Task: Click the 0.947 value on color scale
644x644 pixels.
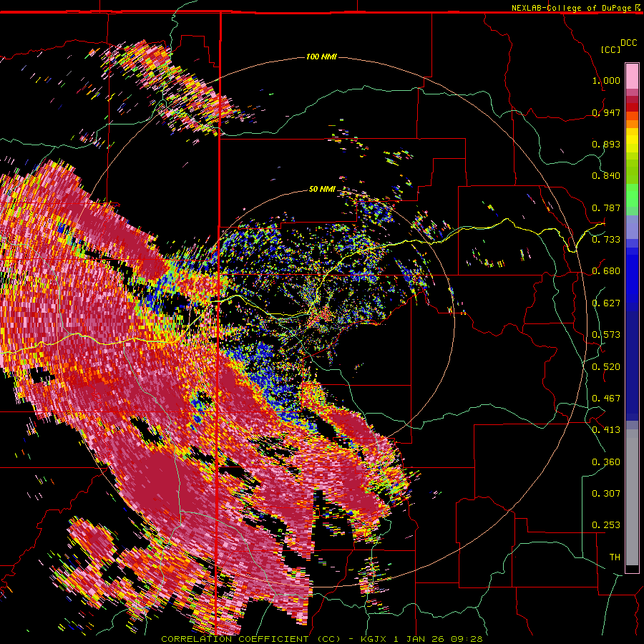Action: pyautogui.click(x=606, y=112)
